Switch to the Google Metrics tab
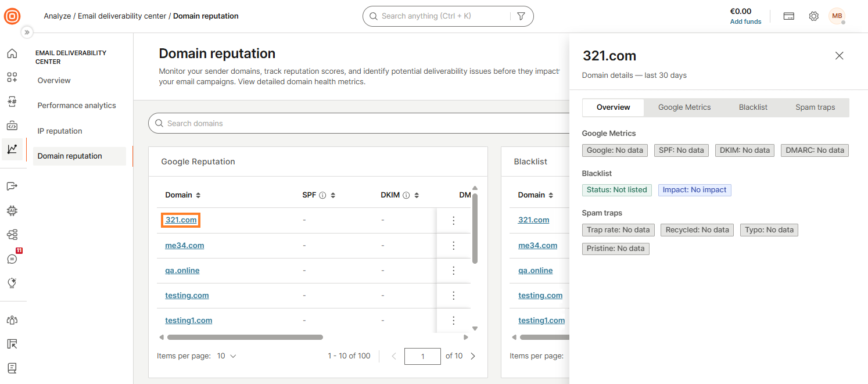868x384 pixels. click(684, 107)
